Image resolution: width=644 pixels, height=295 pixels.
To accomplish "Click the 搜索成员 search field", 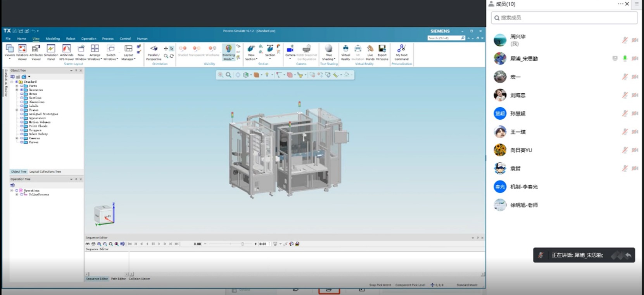I will 564,18.
